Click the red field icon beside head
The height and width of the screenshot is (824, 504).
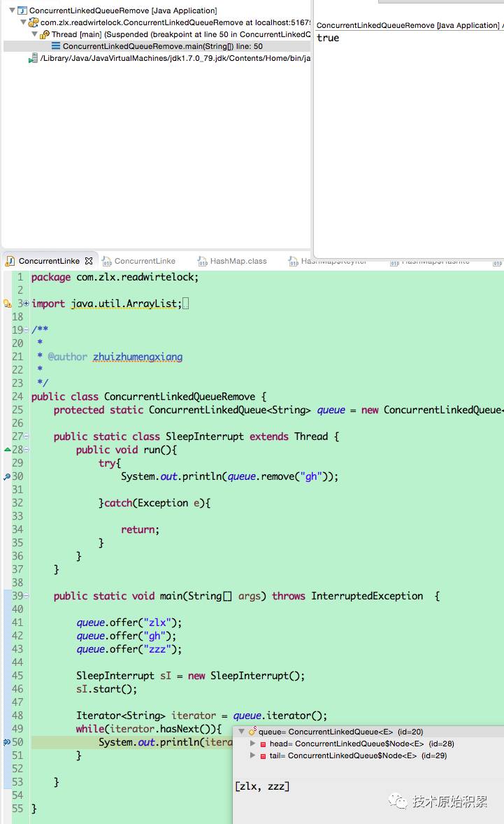click(263, 744)
